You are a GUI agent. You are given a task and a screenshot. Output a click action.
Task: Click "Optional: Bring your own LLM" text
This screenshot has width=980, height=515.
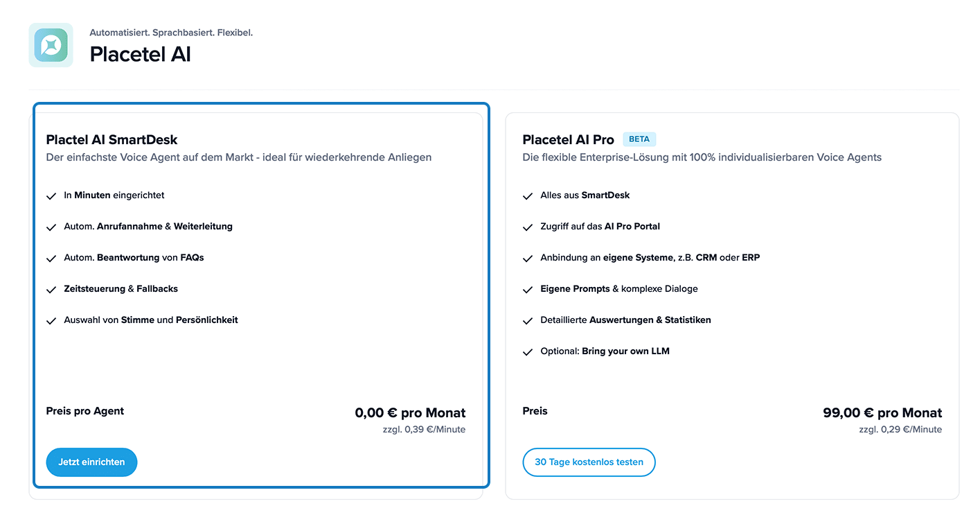[x=605, y=351]
